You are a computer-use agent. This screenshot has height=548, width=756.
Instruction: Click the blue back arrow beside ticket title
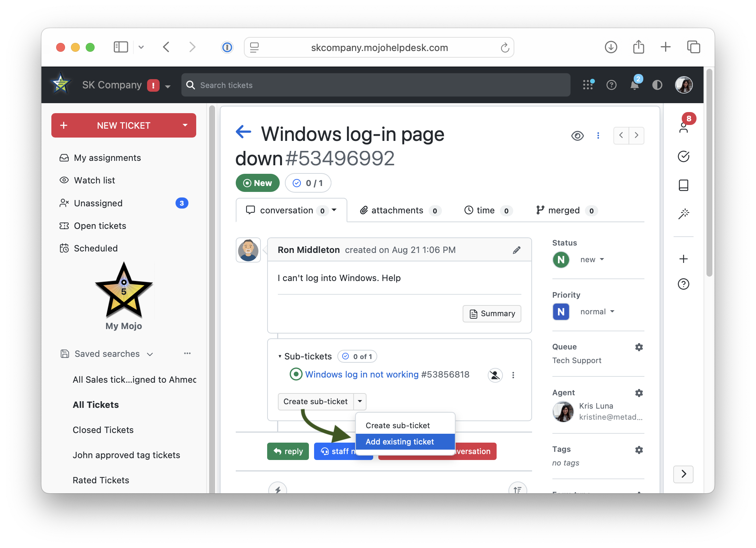pos(244,132)
